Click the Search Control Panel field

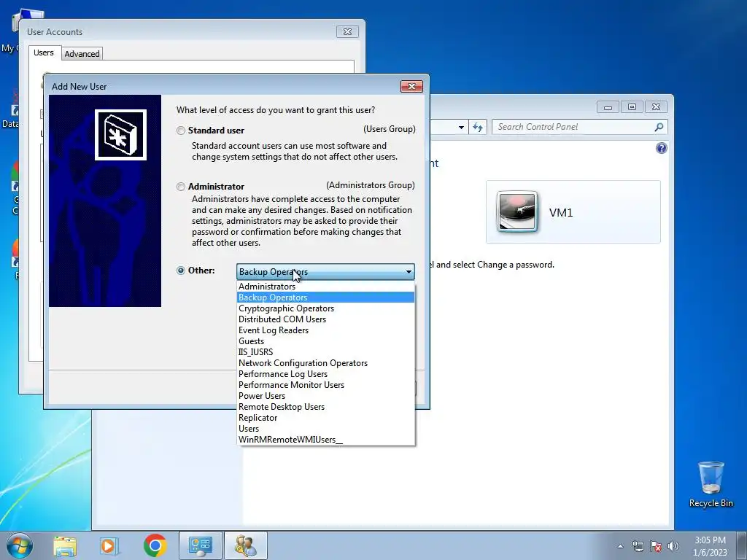point(574,127)
